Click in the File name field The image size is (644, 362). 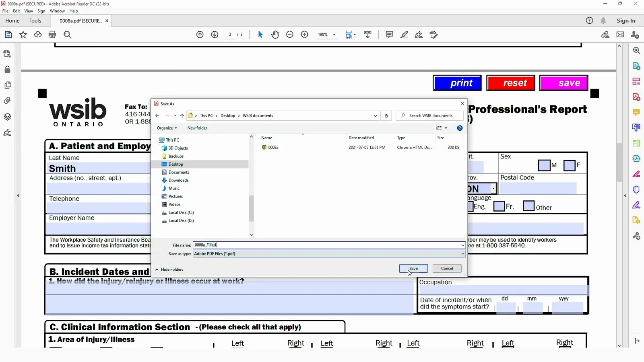326,245
